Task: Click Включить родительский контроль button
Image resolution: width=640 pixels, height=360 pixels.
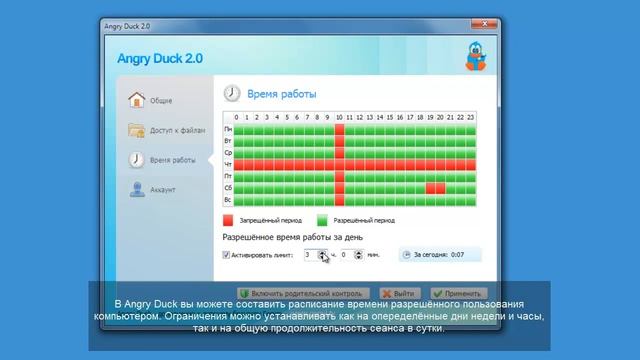Action: [303, 293]
